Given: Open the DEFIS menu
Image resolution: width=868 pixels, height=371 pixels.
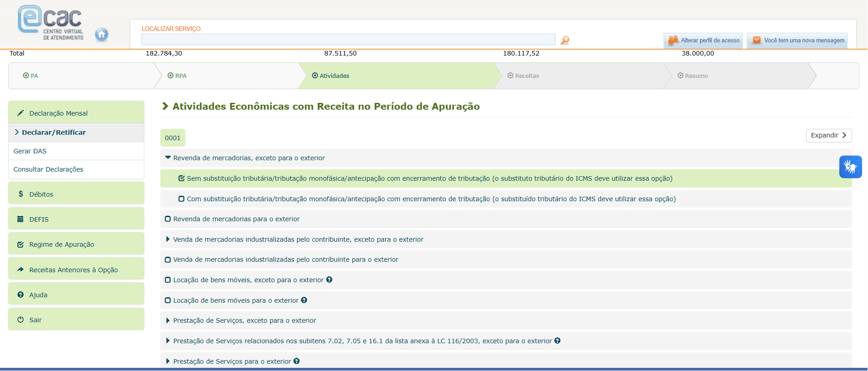Looking at the screenshot, I should pos(76,219).
